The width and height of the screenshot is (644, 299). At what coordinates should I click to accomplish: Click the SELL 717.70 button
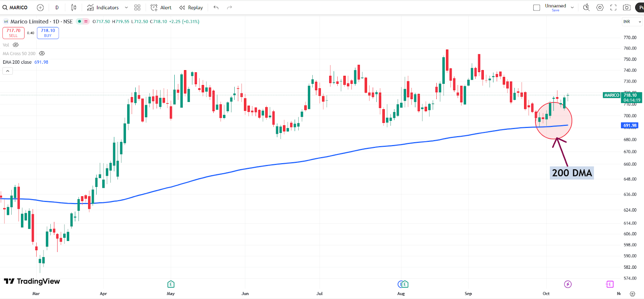tap(13, 33)
